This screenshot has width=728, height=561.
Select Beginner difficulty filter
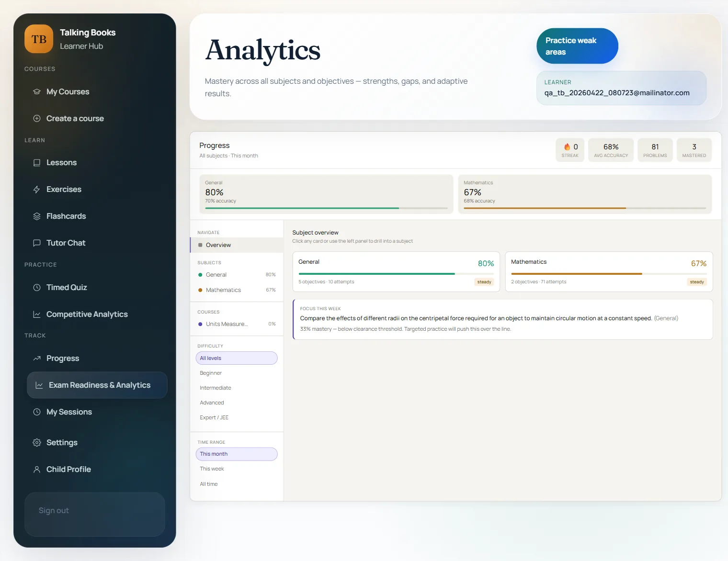237,373
